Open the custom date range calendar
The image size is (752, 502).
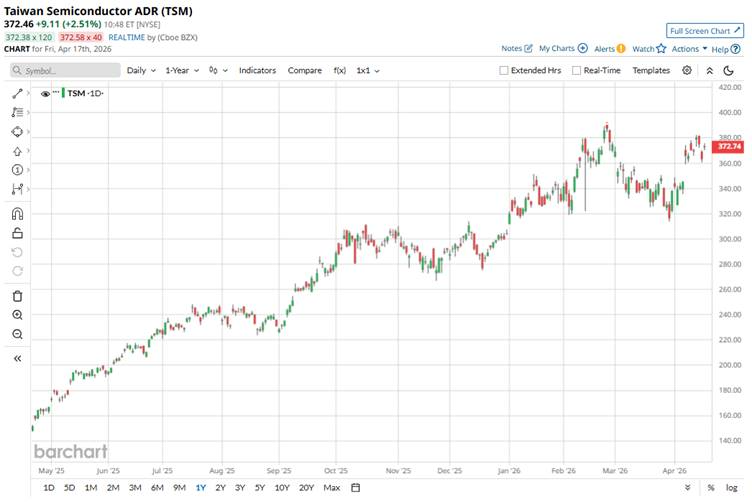point(355,488)
